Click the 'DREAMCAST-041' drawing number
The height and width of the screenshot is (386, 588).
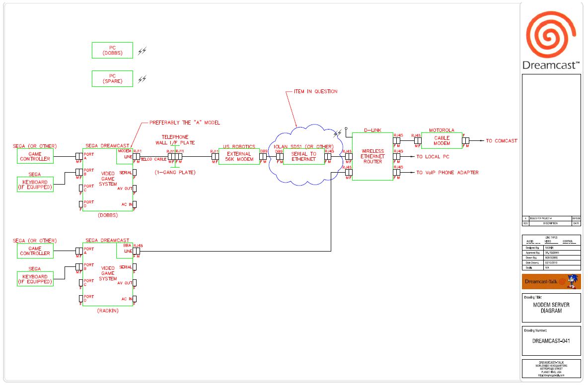[x=551, y=341]
